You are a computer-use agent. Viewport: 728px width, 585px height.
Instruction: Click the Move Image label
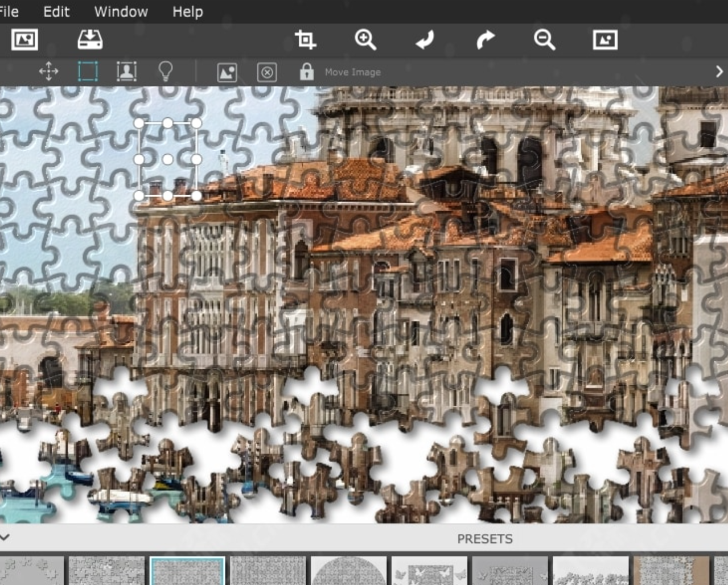(x=352, y=72)
